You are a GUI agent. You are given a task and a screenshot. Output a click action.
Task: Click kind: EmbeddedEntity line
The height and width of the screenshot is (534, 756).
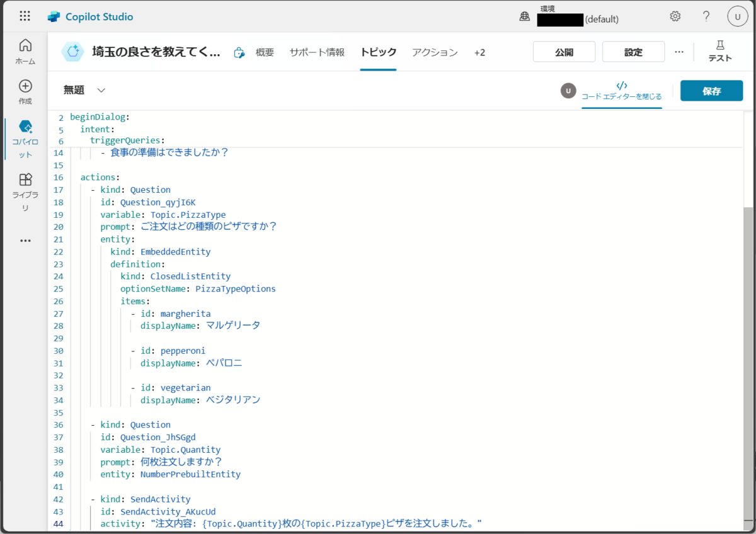pyautogui.click(x=160, y=252)
